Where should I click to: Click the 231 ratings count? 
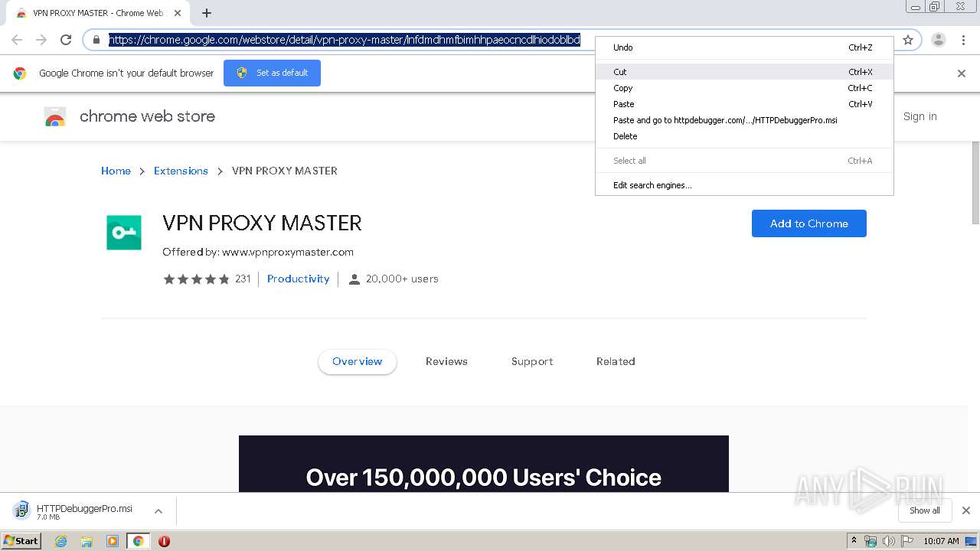click(243, 279)
